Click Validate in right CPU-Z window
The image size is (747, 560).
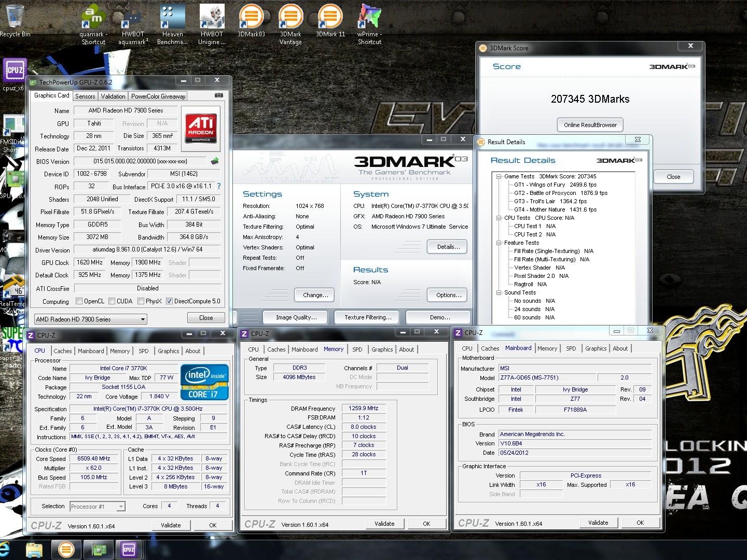pos(598,523)
